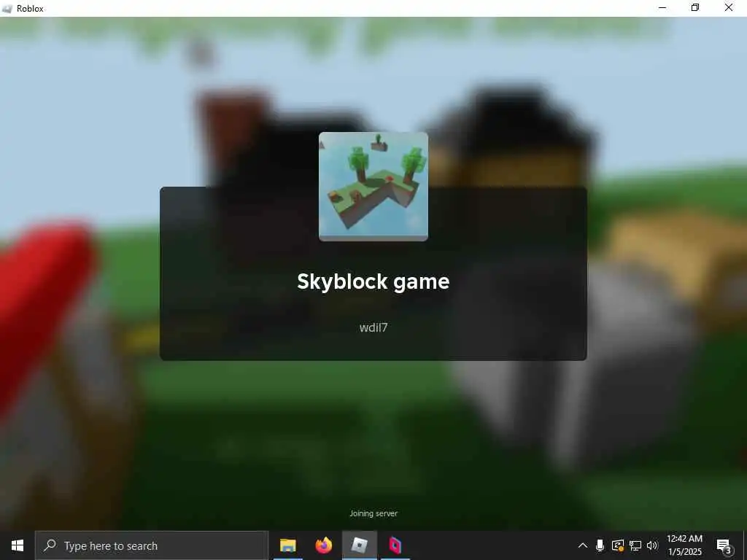Click the 'Joining server' status text
747x560 pixels.
373,513
